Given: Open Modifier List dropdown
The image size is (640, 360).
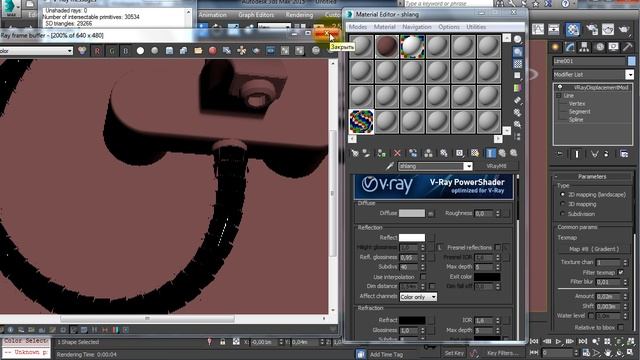Looking at the screenshot, I should [x=630, y=75].
